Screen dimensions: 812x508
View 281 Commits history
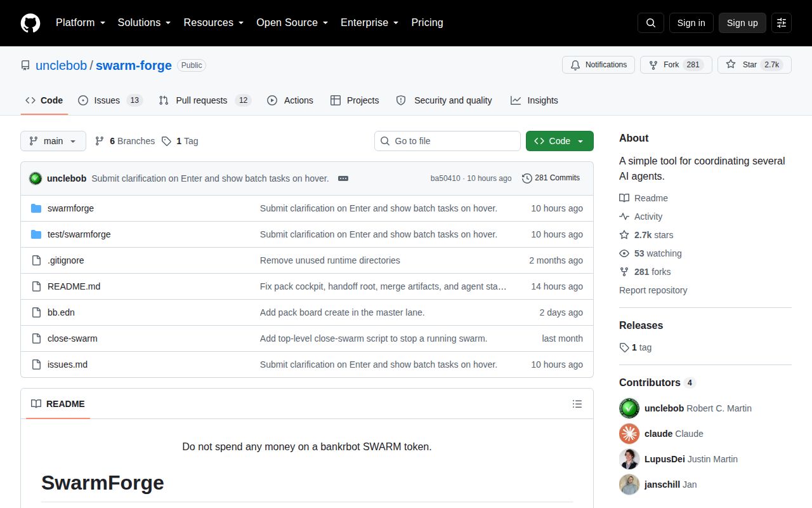[x=551, y=178]
